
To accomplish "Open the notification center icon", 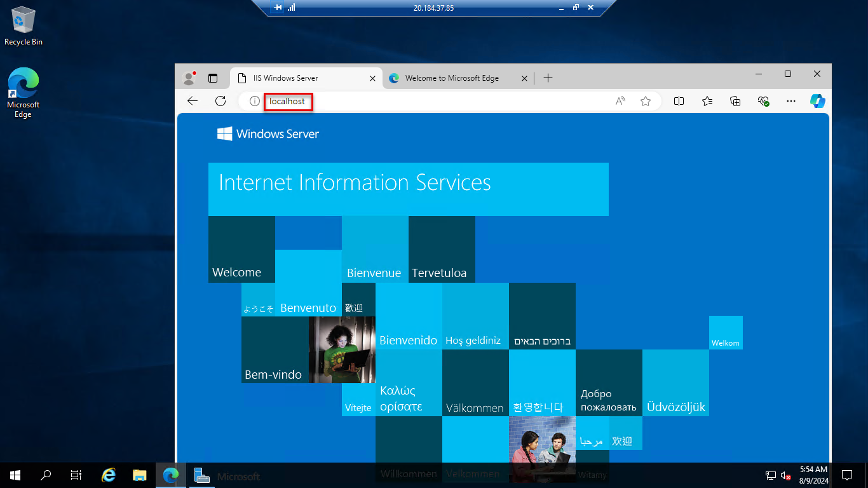I will click(x=846, y=475).
